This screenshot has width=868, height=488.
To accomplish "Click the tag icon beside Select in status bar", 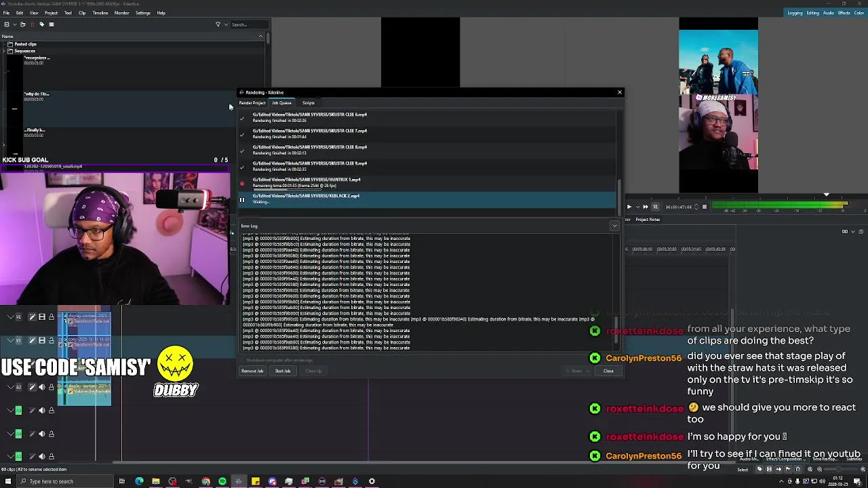I will tap(759, 469).
